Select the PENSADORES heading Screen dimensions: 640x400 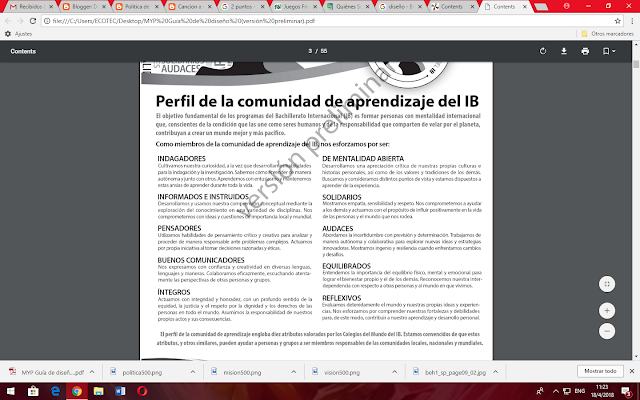tap(179, 228)
